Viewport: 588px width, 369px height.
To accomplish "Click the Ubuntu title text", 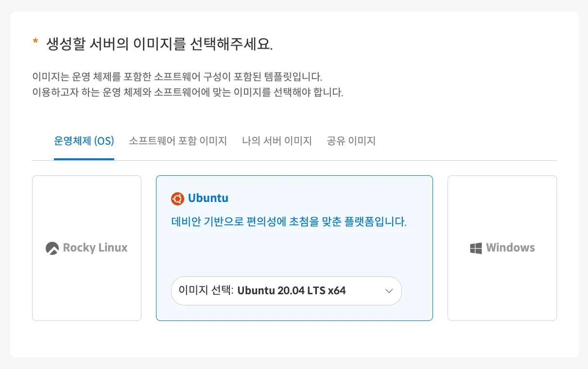I will coord(208,198).
